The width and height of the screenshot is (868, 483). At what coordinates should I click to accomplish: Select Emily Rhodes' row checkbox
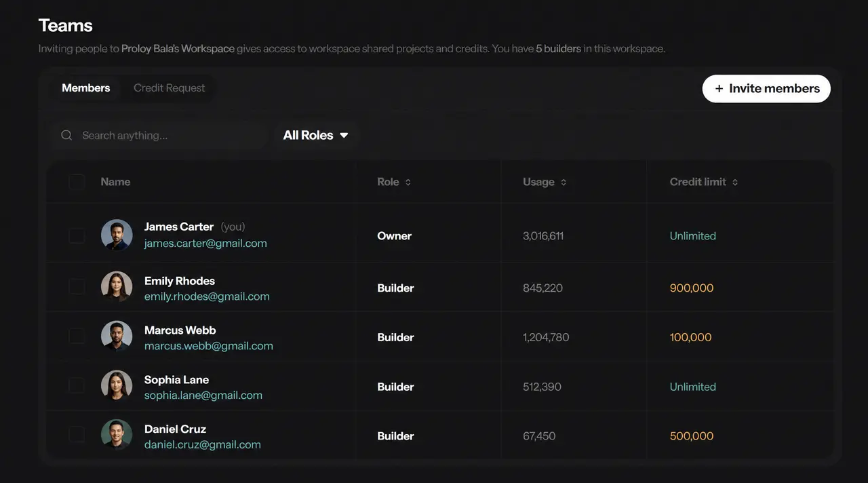[77, 287]
